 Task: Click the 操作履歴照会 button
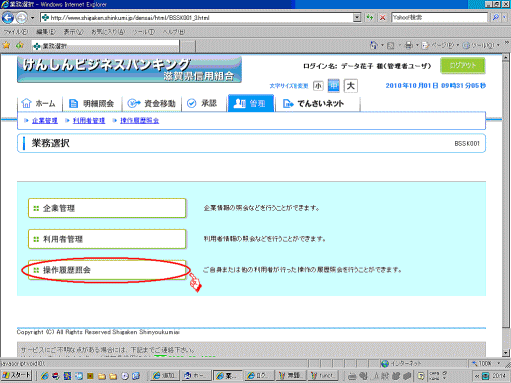click(107, 270)
